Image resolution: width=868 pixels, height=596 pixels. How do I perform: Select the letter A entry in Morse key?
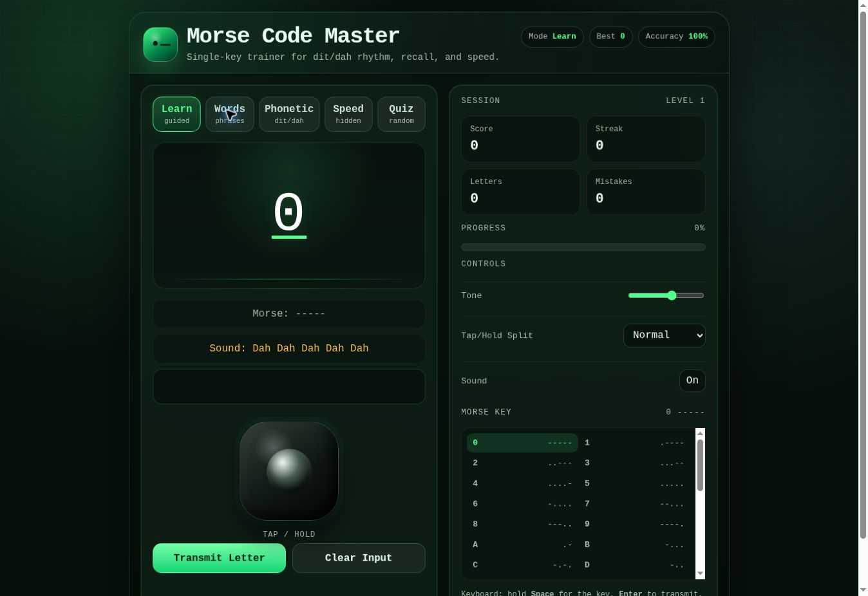[522, 545]
